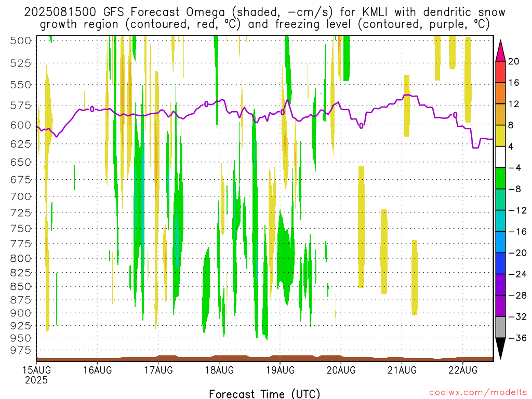Select the 675 pressure level label
532x399 pixels.
(x=21, y=179)
